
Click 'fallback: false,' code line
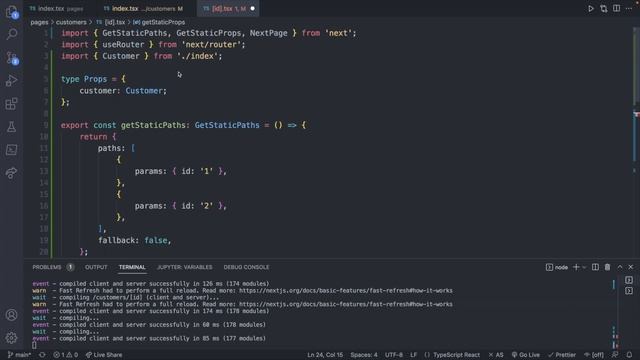[135, 240]
